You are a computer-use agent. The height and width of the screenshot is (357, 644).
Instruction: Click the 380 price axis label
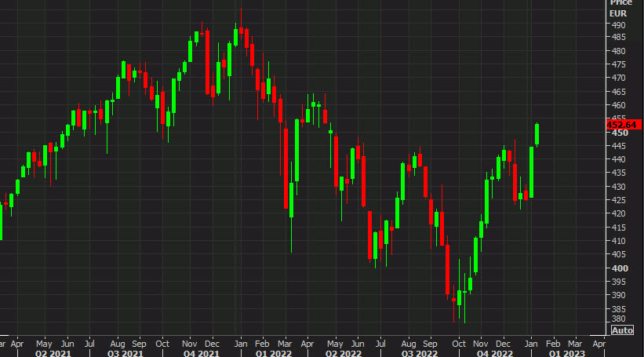(x=619, y=319)
